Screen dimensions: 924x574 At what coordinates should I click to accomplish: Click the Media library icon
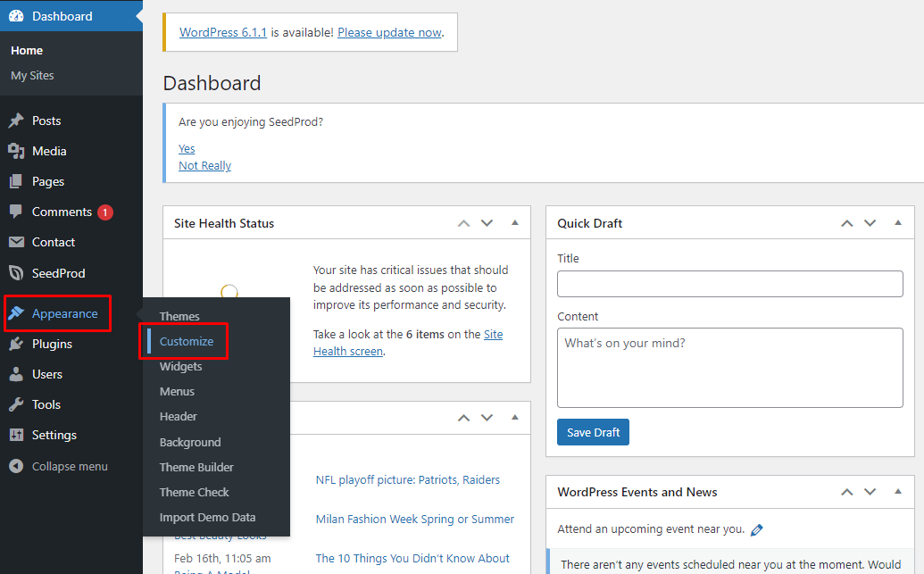pos(16,152)
